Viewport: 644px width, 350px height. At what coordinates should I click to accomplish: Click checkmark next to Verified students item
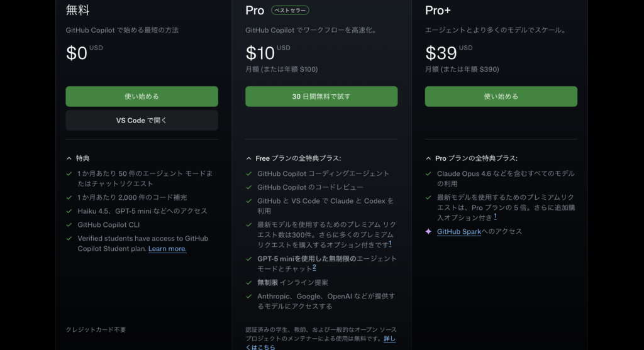pyautogui.click(x=69, y=238)
